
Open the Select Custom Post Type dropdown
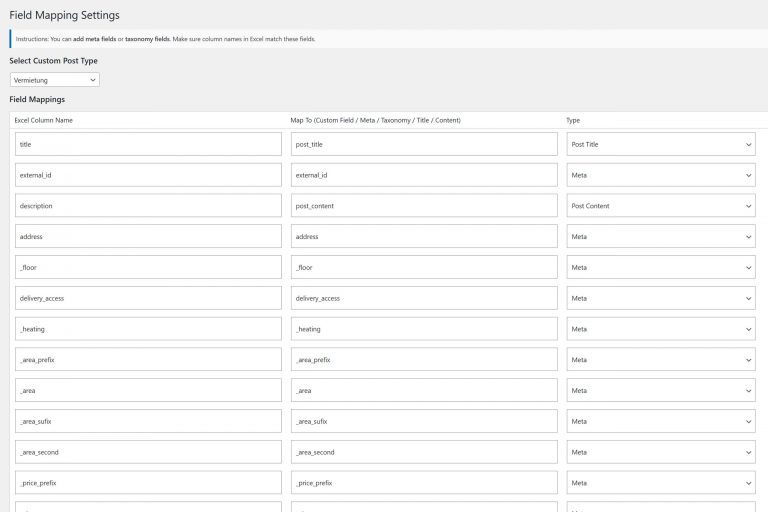[x=54, y=79]
